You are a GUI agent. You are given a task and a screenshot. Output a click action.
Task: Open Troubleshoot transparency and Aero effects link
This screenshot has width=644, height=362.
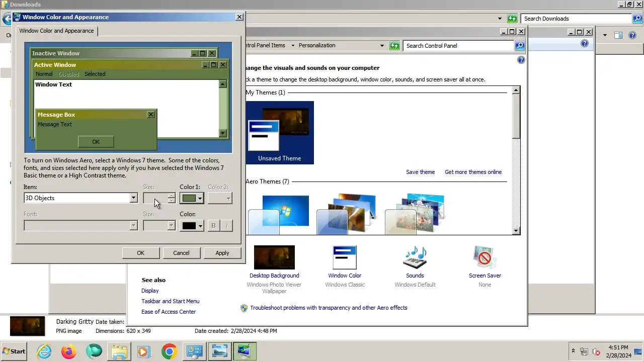pyautogui.click(x=329, y=308)
